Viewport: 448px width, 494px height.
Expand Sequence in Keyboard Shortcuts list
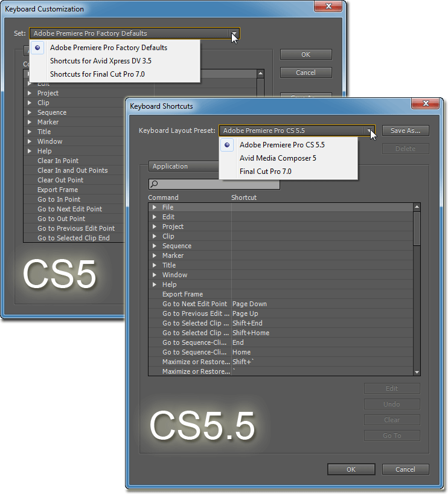click(x=155, y=246)
